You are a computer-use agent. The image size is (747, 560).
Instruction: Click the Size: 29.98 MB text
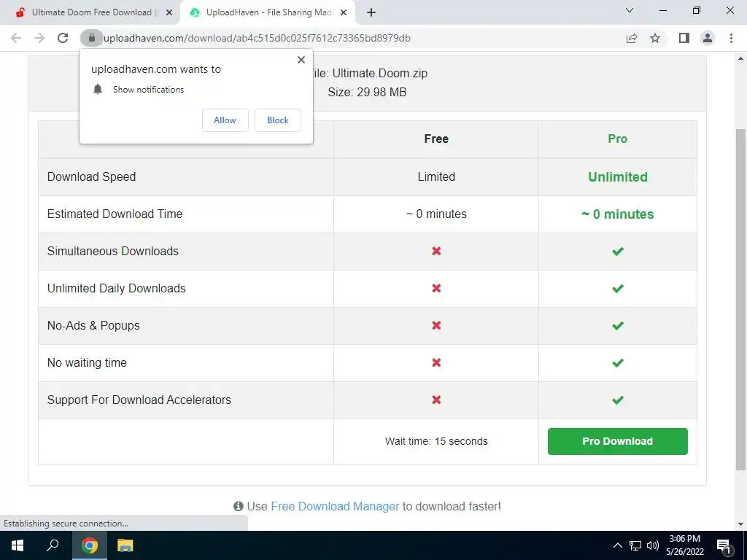pyautogui.click(x=368, y=93)
